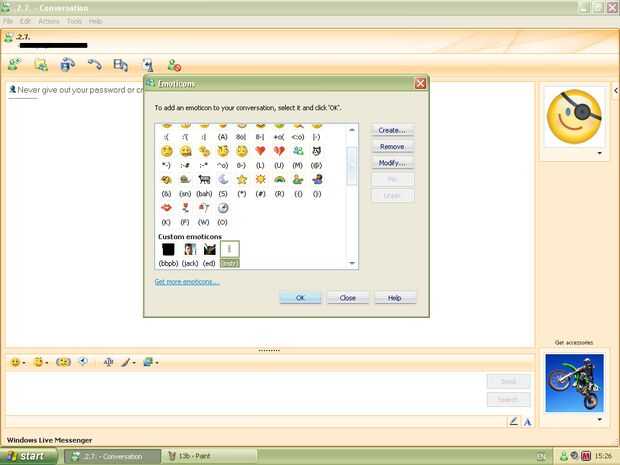Select the red heart (L) emoticon

pyautogui.click(x=260, y=151)
